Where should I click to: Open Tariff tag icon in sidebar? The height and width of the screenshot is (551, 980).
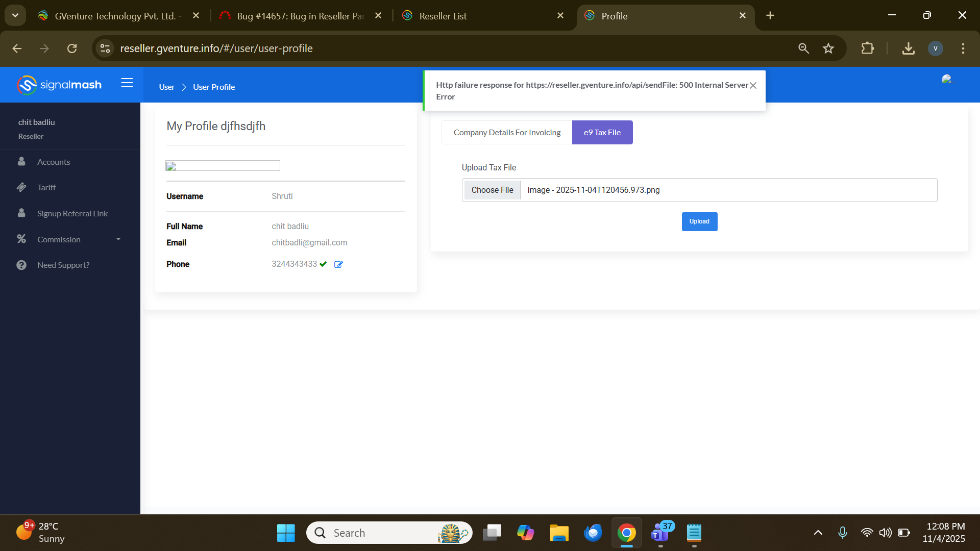coord(21,187)
